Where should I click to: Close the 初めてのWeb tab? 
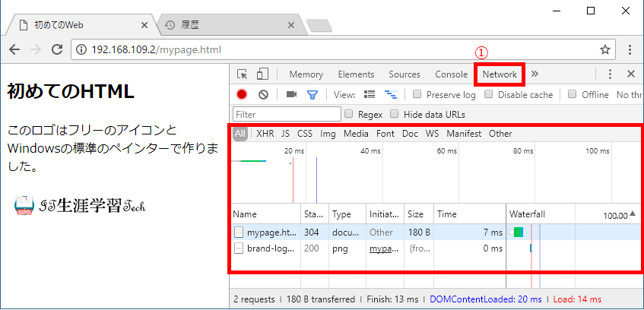[x=144, y=25]
